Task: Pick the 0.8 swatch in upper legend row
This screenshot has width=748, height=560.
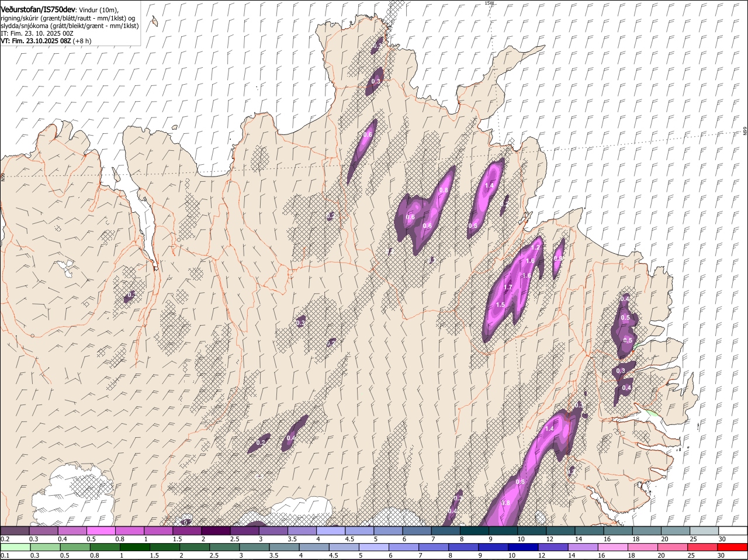Action: [x=129, y=531]
